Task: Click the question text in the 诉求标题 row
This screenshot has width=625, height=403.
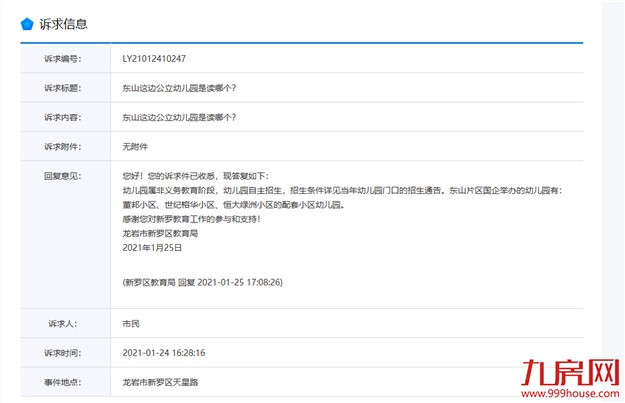Action: pos(179,88)
